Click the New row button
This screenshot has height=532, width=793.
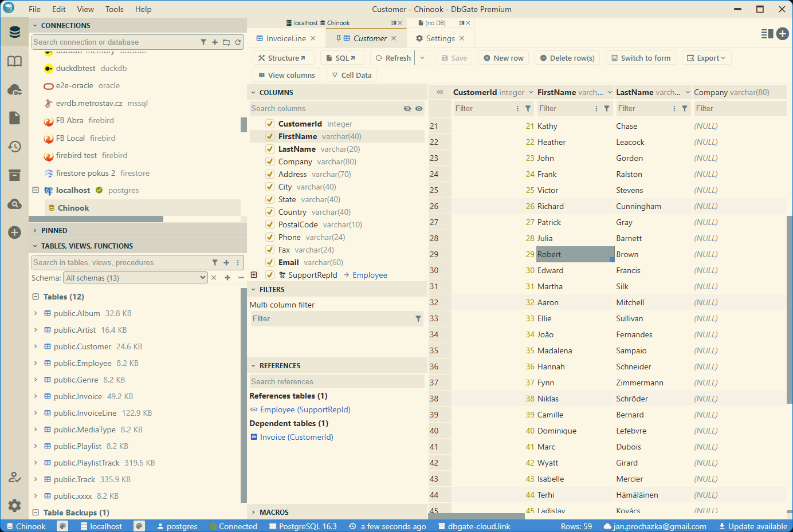[503, 57]
